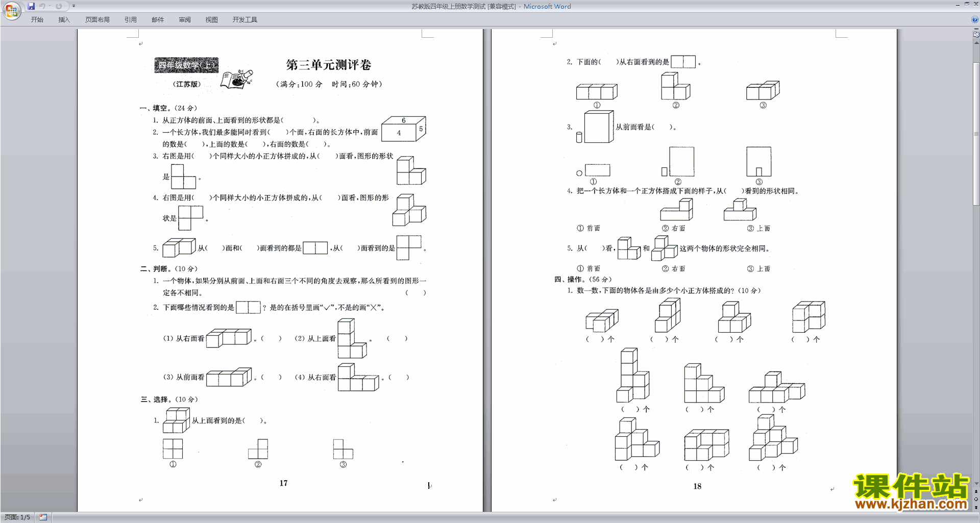Click section heading 三、选择。(10 分)

pyautogui.click(x=169, y=400)
